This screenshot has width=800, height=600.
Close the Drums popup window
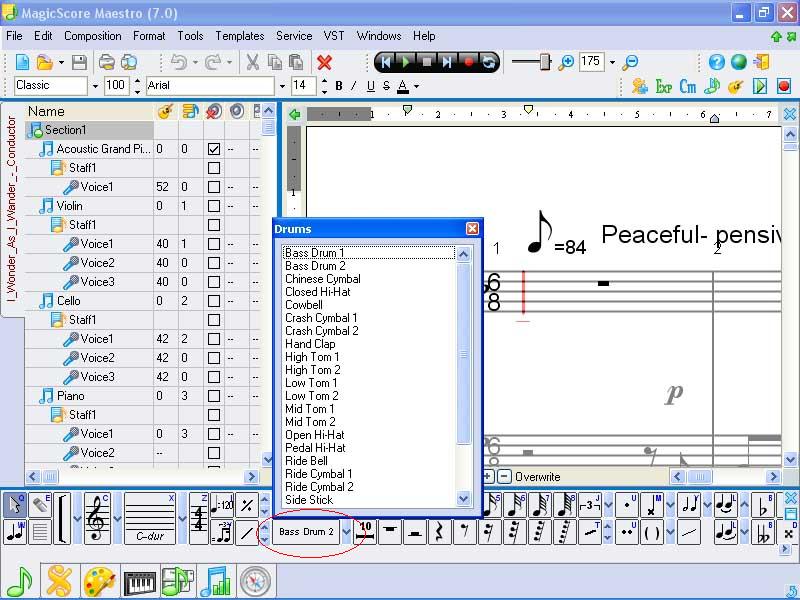472,229
